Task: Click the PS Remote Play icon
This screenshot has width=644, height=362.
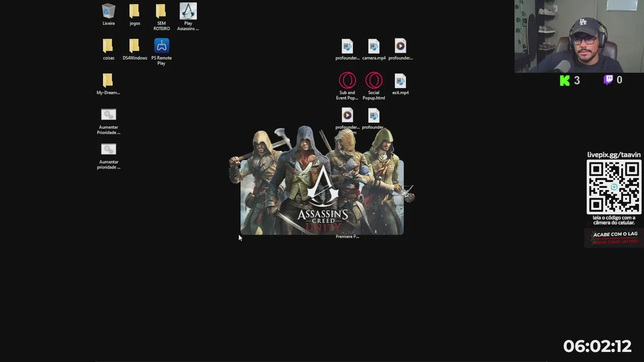Action: click(x=162, y=52)
